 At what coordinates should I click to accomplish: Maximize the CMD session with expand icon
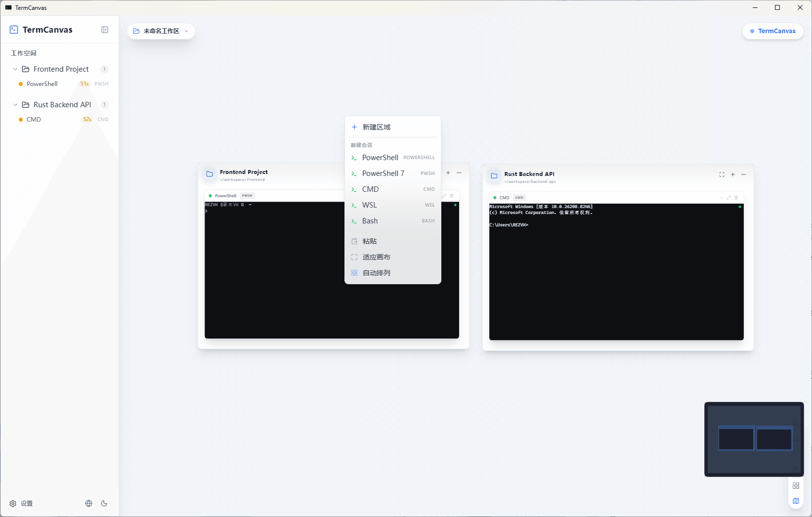[728, 197]
